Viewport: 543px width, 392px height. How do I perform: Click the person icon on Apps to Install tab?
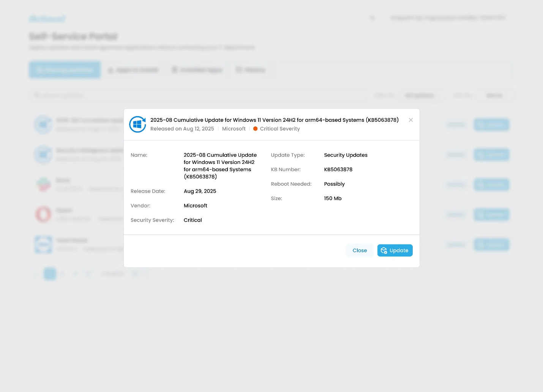tap(111, 70)
